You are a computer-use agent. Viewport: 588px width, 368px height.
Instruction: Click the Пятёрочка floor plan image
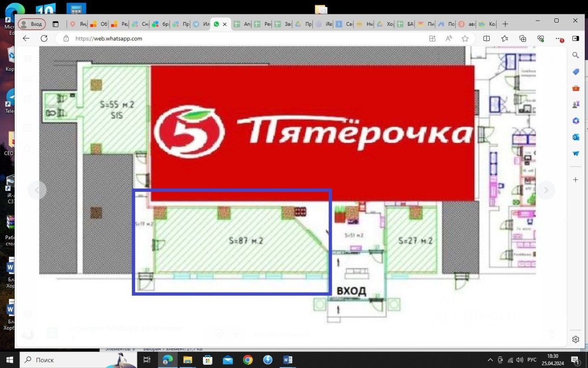point(287,184)
